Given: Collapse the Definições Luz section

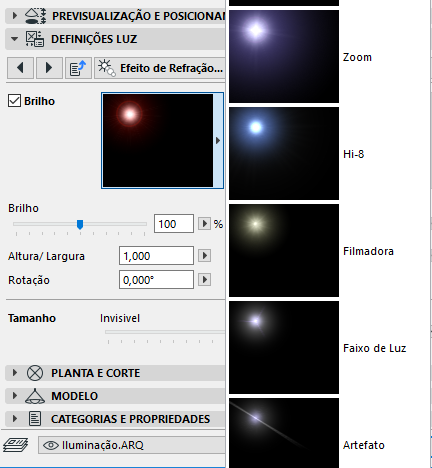Looking at the screenshot, I should (14, 39).
